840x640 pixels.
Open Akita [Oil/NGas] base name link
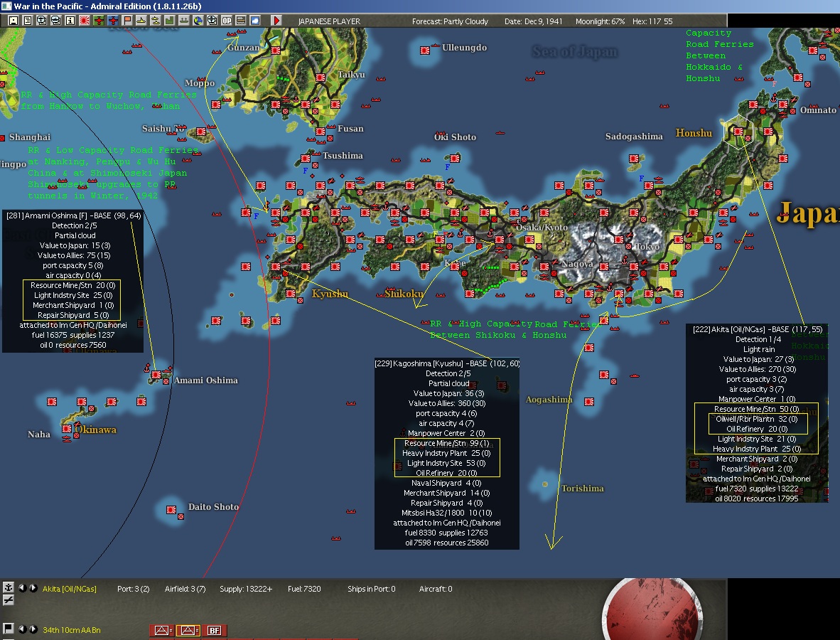coord(70,589)
